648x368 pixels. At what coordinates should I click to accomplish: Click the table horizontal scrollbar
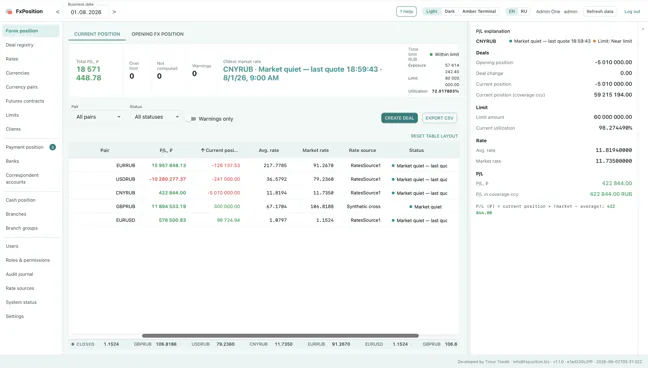[x=280, y=336]
